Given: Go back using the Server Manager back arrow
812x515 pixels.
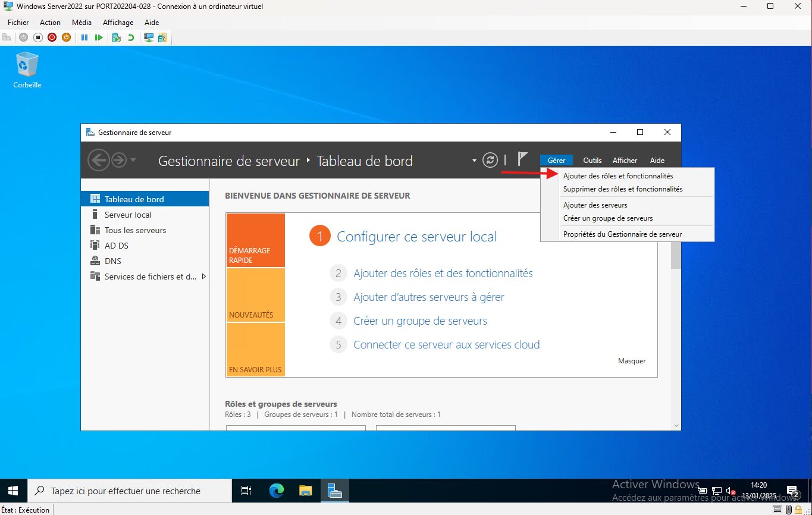Looking at the screenshot, I should [98, 160].
